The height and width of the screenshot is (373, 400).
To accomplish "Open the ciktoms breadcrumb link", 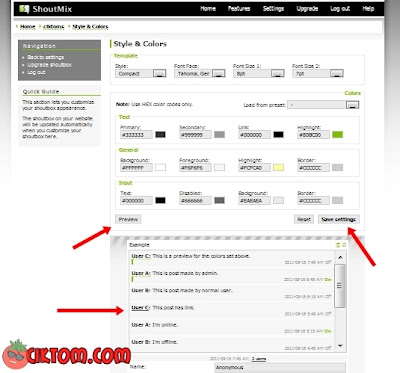I will coord(54,27).
